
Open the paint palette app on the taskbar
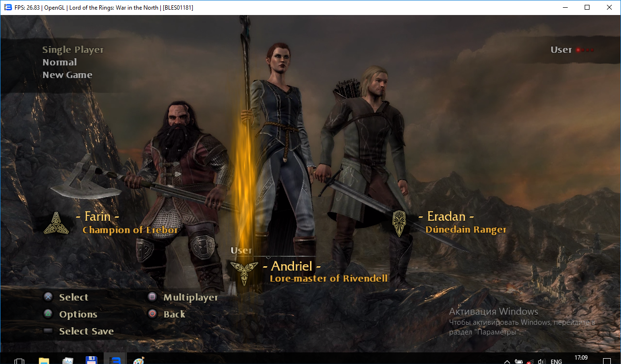[x=139, y=360]
